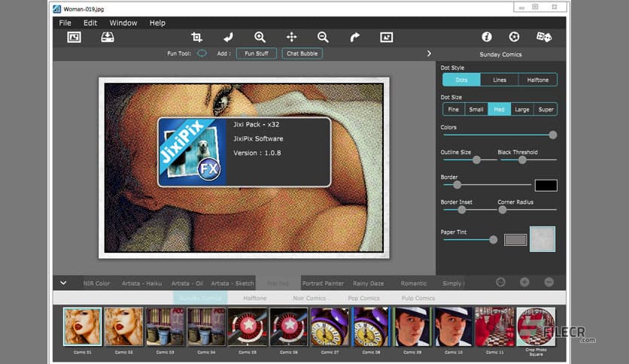
Task: Click the zoom out magnifier
Action: coord(323,38)
